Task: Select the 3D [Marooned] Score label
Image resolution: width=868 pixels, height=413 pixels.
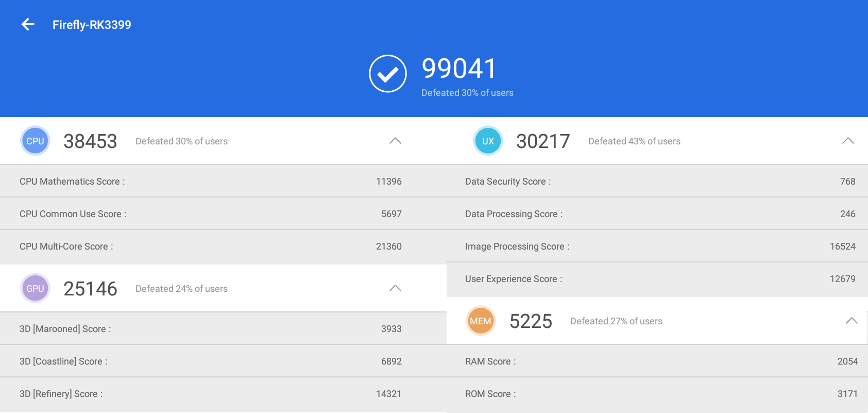Action: tap(65, 329)
